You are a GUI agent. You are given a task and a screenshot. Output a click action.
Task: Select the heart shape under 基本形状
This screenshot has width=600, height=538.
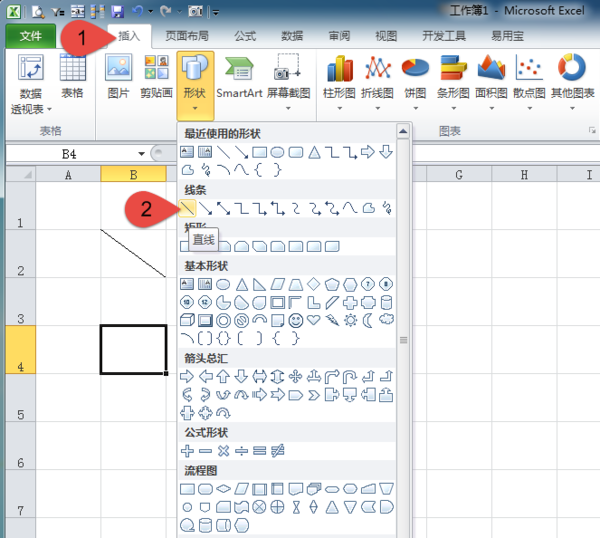point(313,320)
